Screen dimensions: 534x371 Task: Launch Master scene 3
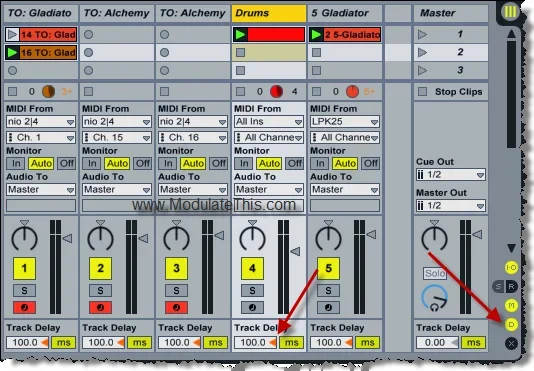[423, 71]
